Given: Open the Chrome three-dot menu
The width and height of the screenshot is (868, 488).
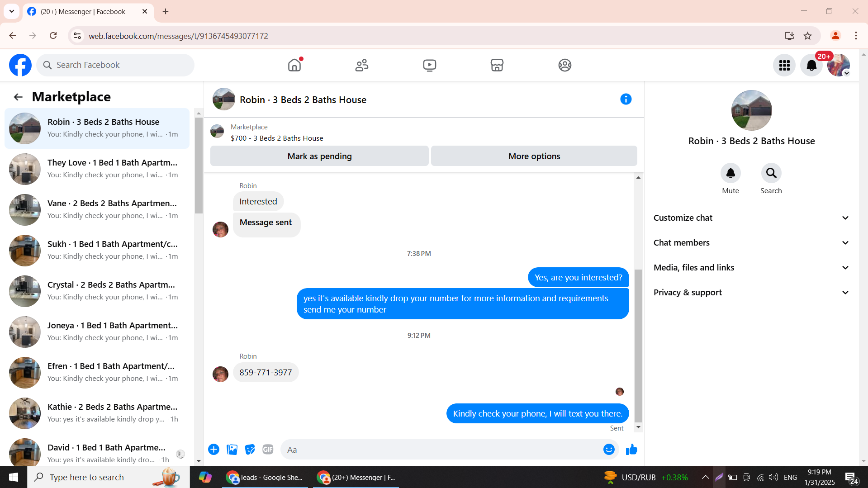Looking at the screenshot, I should pyautogui.click(x=856, y=36).
